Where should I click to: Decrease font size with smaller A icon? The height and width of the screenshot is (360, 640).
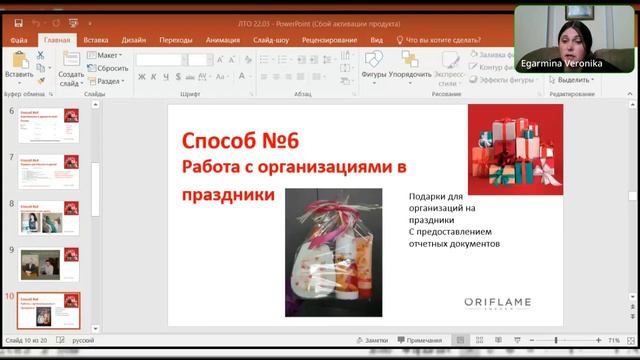tap(232, 60)
